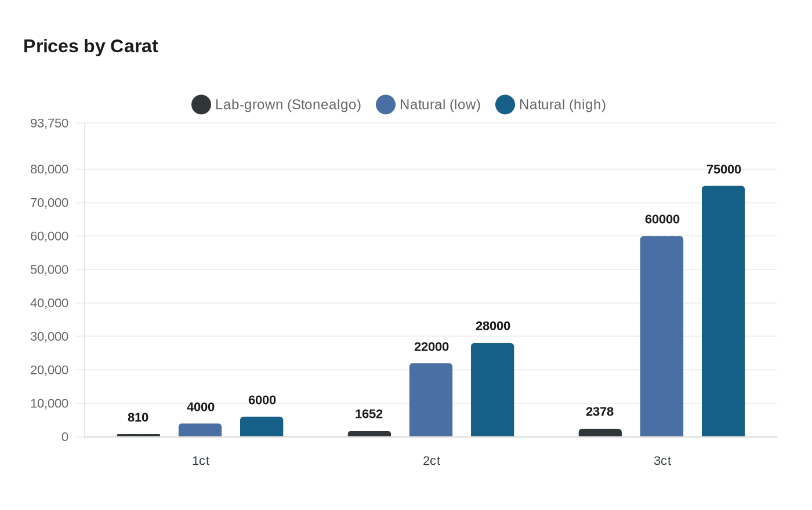
Task: Click the 4000 Natural (low) bar
Action: click(200, 429)
